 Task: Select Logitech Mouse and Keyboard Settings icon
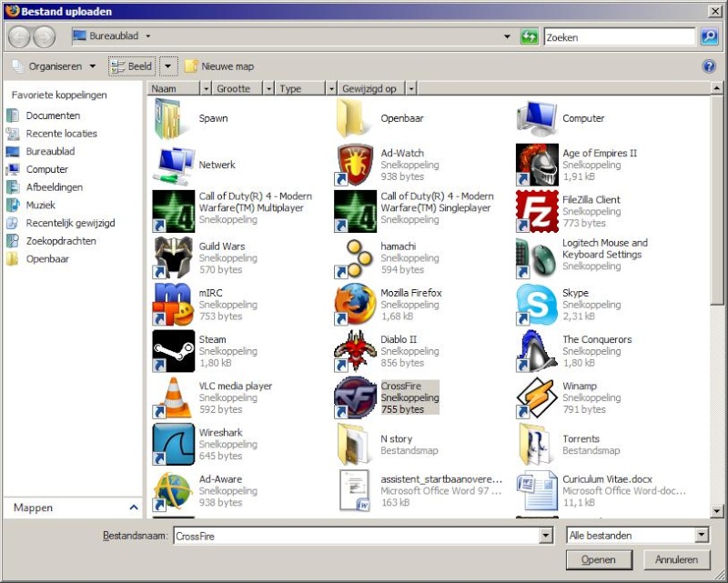(537, 257)
